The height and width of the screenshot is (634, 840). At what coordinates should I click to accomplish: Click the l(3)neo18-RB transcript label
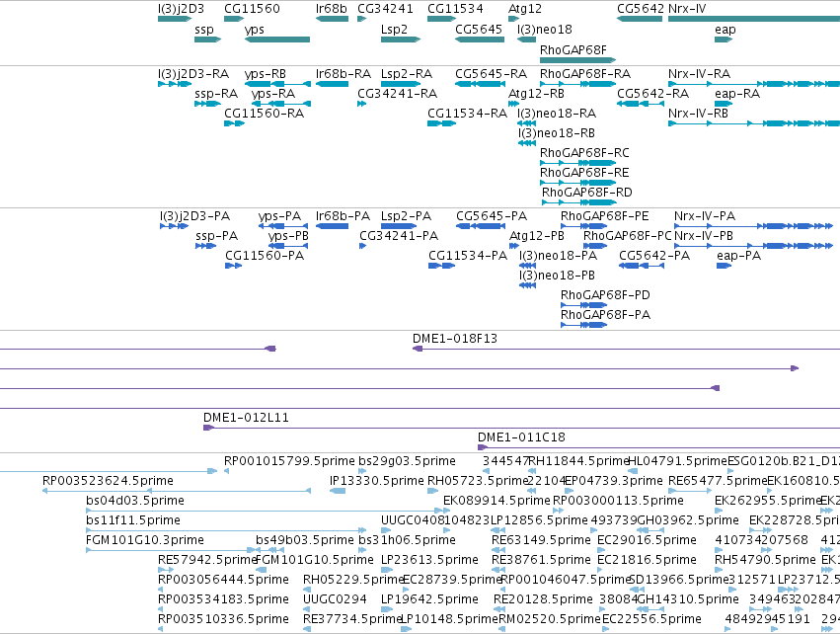coord(556,133)
